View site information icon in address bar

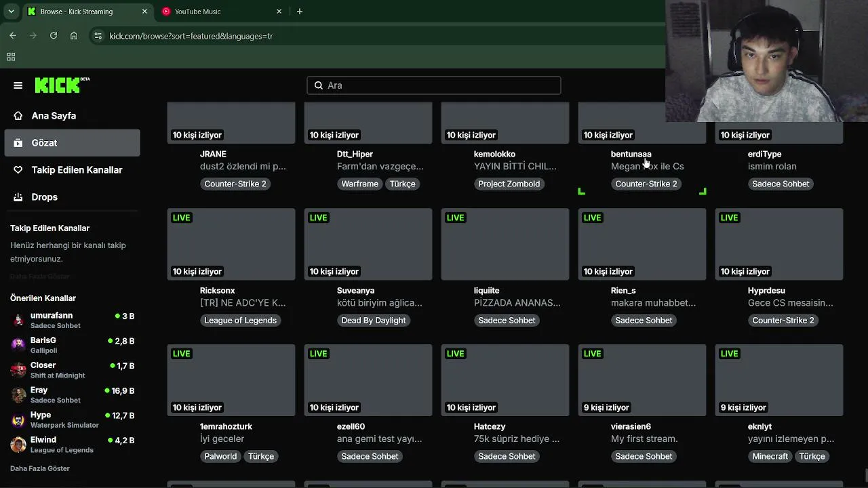[x=98, y=36]
